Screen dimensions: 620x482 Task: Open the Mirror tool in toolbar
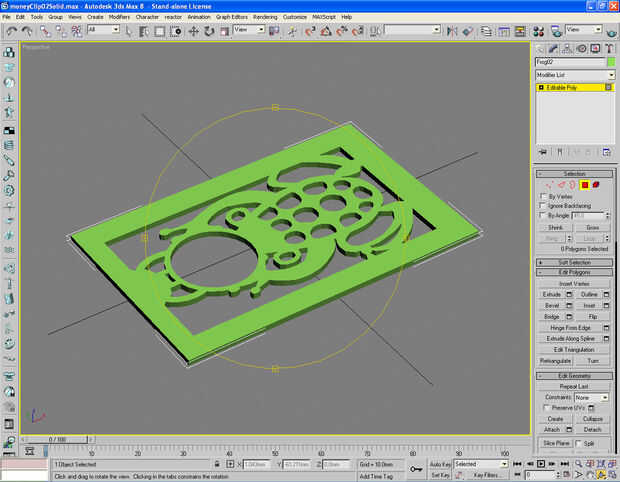(452, 31)
